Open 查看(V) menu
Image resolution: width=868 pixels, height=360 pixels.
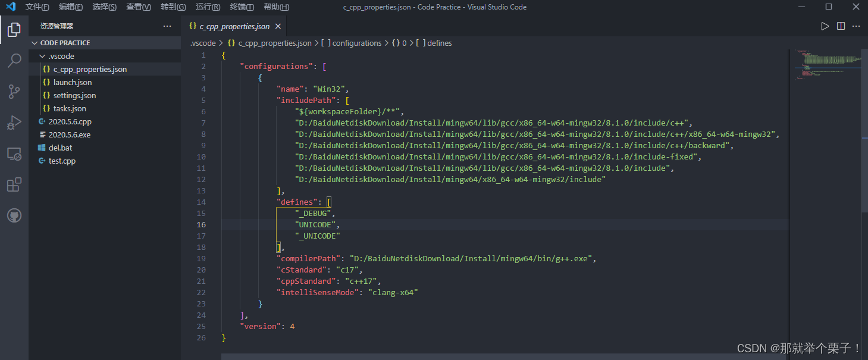coord(139,7)
